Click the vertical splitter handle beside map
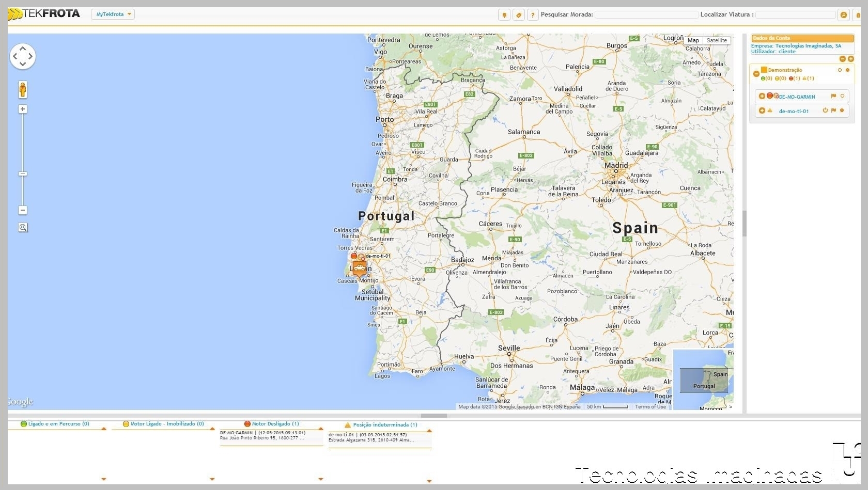The height and width of the screenshot is (490, 868). click(745, 224)
